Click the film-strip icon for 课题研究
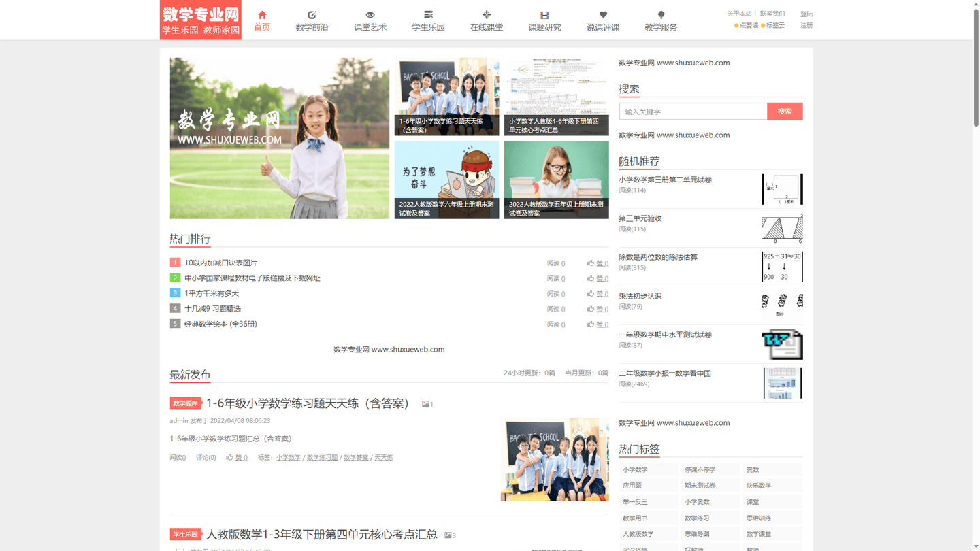Screen dimensions: 980x551 [x=544, y=14]
